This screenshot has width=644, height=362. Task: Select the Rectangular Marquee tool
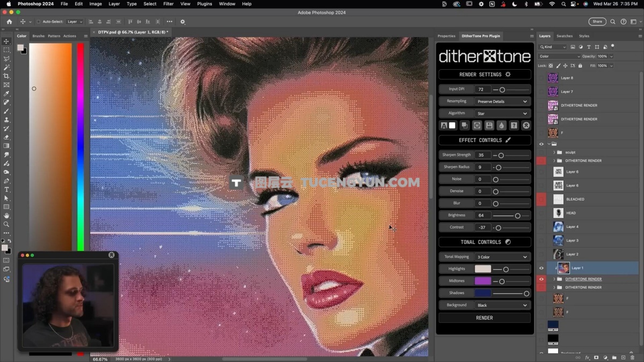pos(6,50)
